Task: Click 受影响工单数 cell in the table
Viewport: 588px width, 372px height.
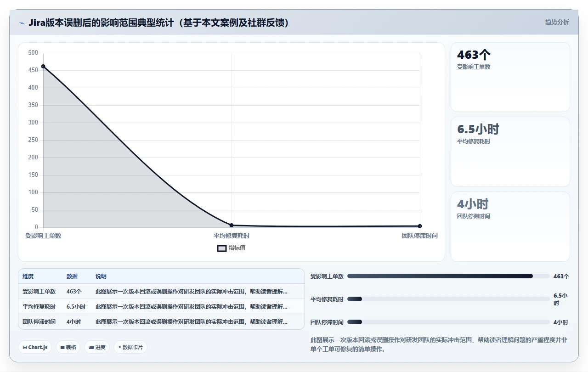Action: (39, 291)
